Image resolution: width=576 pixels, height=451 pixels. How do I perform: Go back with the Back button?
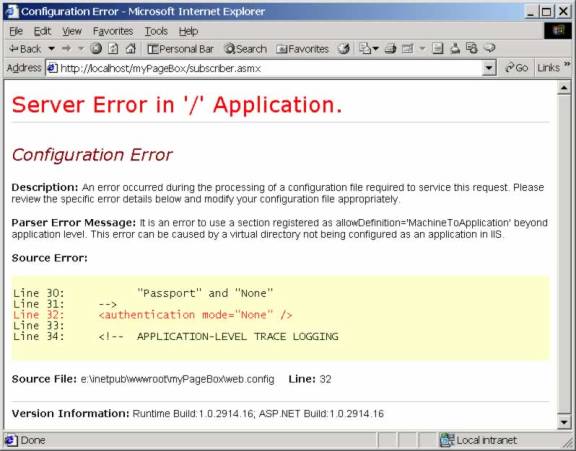pyautogui.click(x=25, y=49)
